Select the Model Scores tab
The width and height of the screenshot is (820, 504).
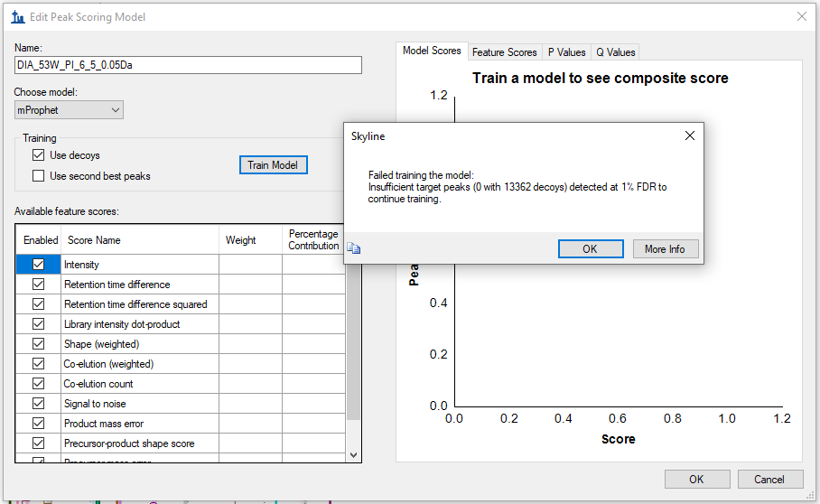[x=432, y=51]
